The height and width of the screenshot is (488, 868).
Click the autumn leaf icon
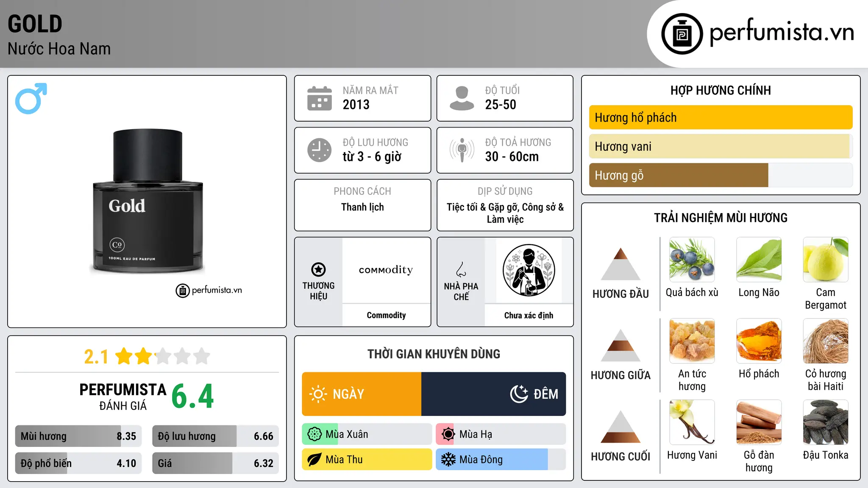pos(314,460)
